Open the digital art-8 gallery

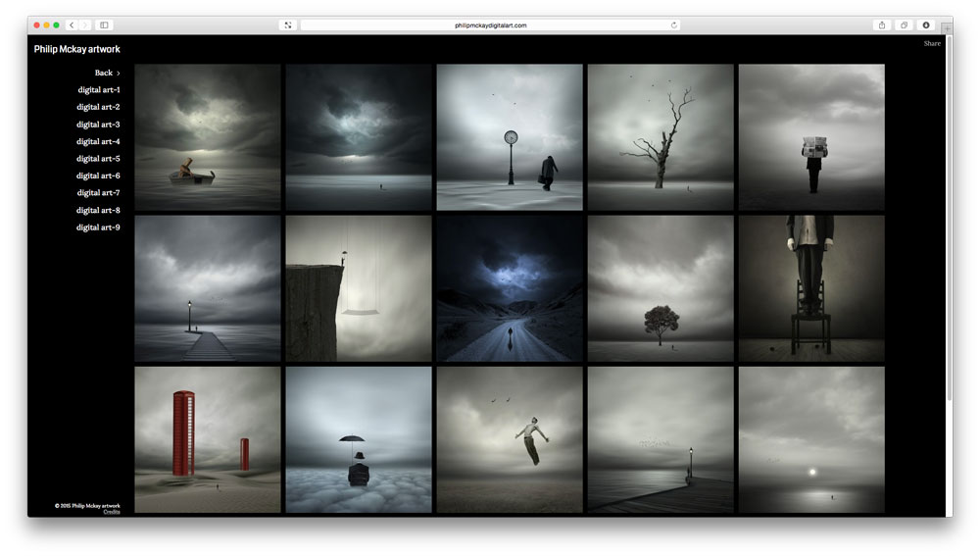(98, 210)
